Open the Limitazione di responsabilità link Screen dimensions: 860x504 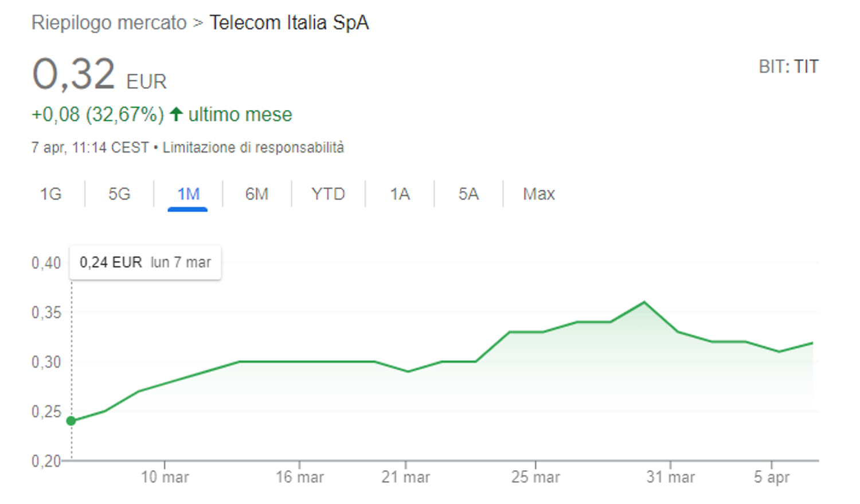pyautogui.click(x=253, y=147)
